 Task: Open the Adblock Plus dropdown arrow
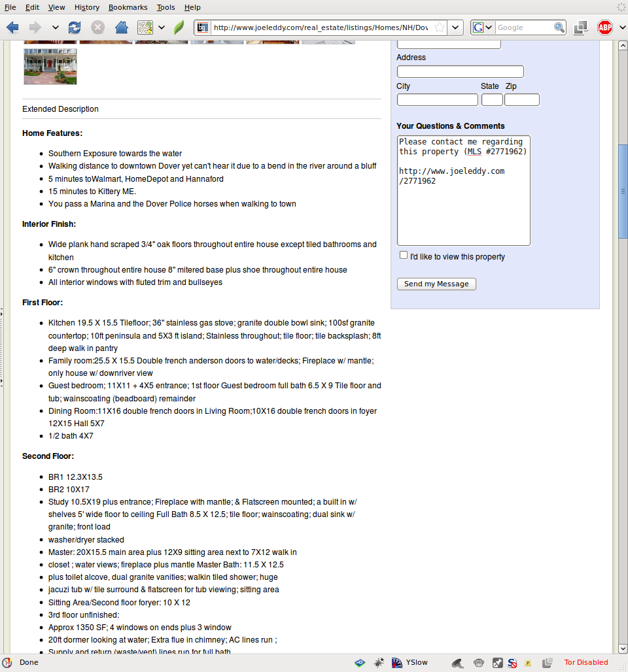coord(622,27)
